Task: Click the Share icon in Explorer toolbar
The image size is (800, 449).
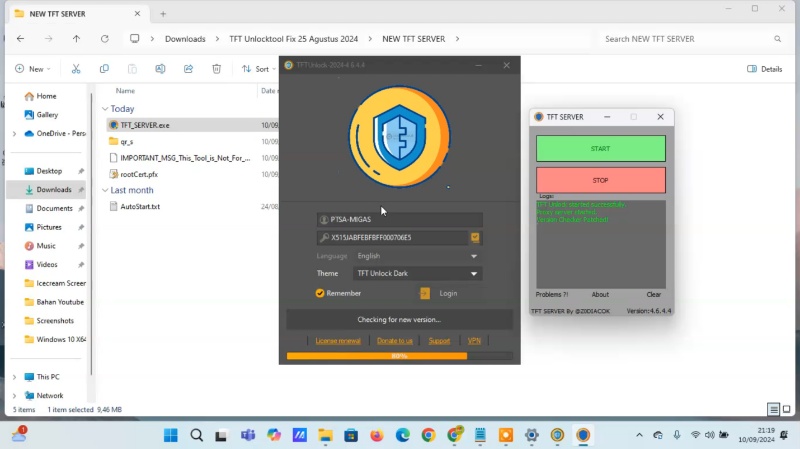Action: tap(188, 69)
